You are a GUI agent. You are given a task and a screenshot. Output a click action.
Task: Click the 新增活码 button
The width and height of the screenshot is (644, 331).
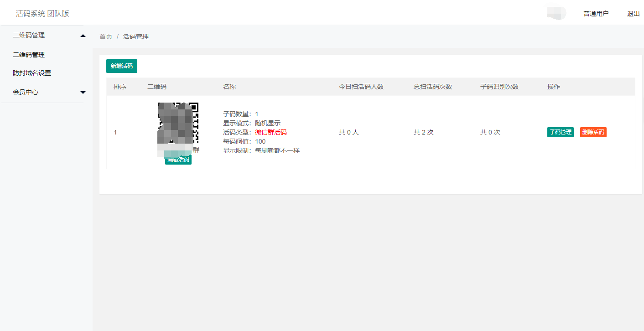(121, 66)
